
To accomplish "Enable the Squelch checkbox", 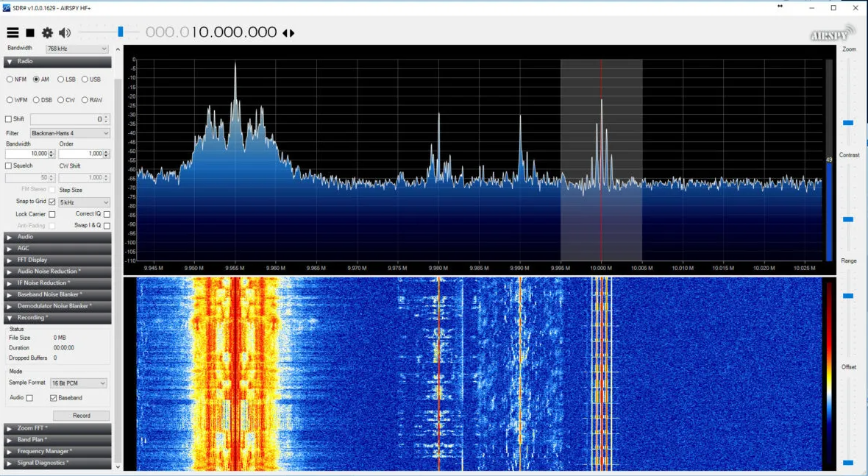I will click(9, 166).
